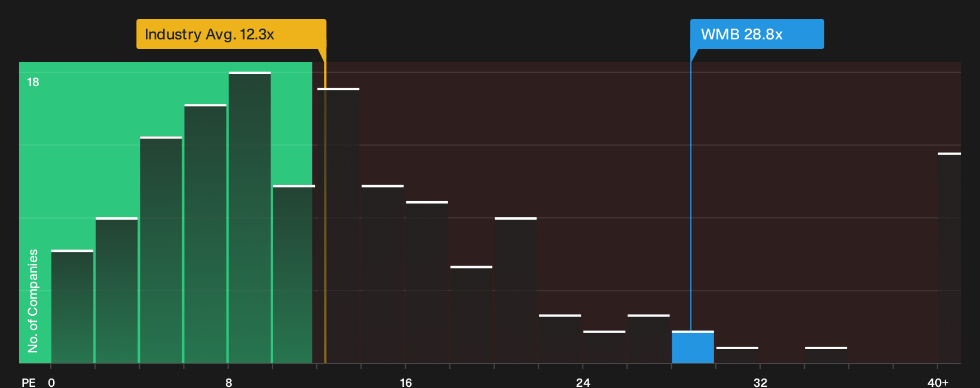Click the second green bar from the left
This screenshot has width=980, height=388.
117,290
